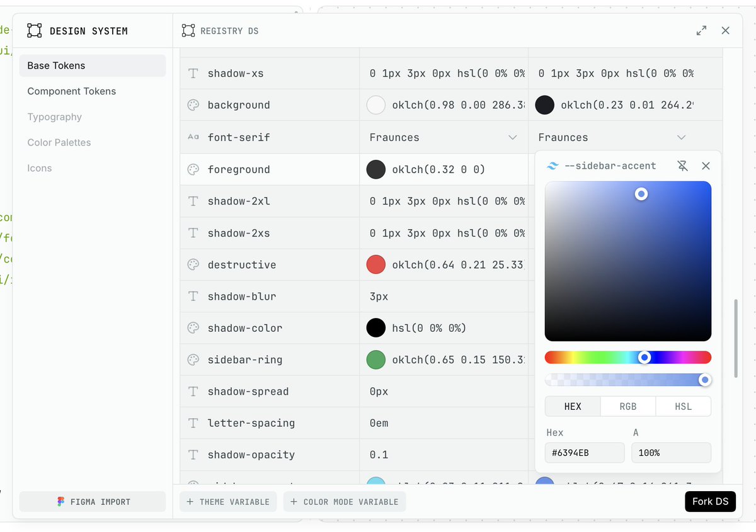
Task: Click the Design System logo icon
Action: point(35,30)
